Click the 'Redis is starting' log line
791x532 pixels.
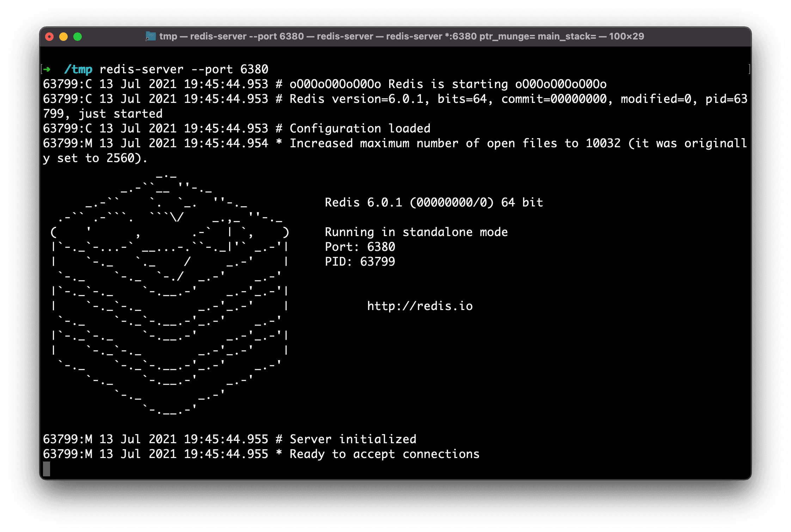click(325, 84)
